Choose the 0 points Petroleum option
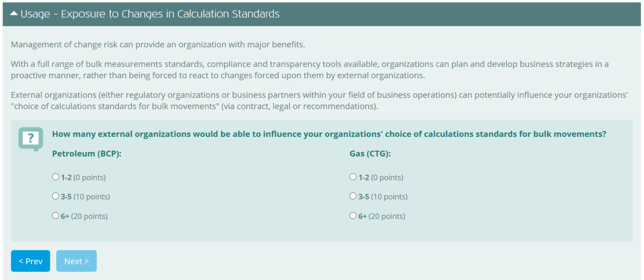 point(55,176)
